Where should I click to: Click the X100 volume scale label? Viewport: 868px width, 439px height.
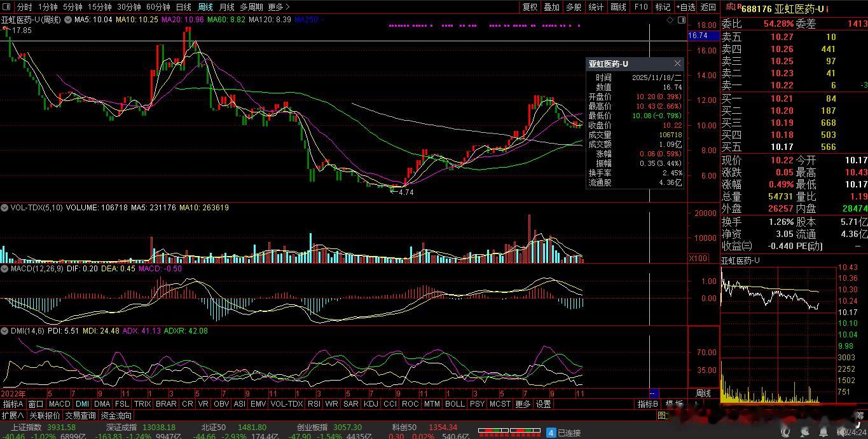(x=698, y=258)
